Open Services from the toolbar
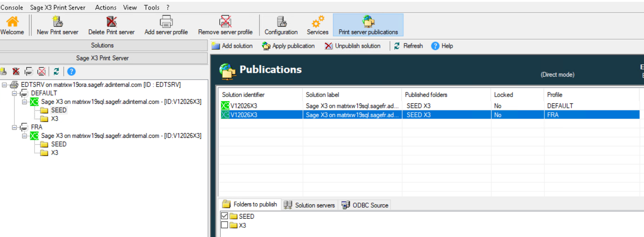 coord(318,25)
